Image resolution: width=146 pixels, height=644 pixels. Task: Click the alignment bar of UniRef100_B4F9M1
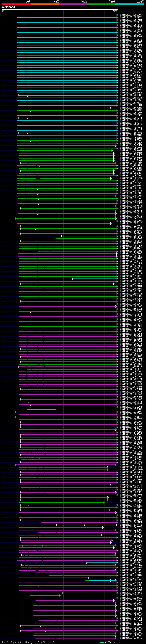coord(64,108)
